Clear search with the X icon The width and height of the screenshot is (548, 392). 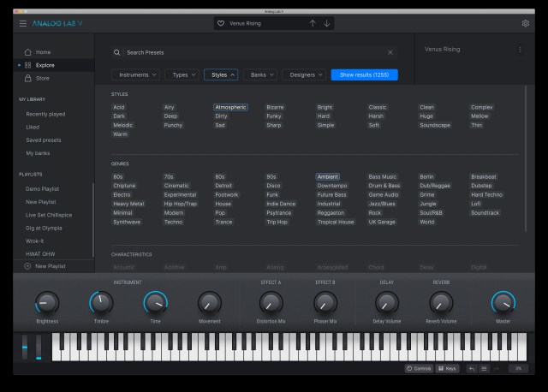coord(390,52)
